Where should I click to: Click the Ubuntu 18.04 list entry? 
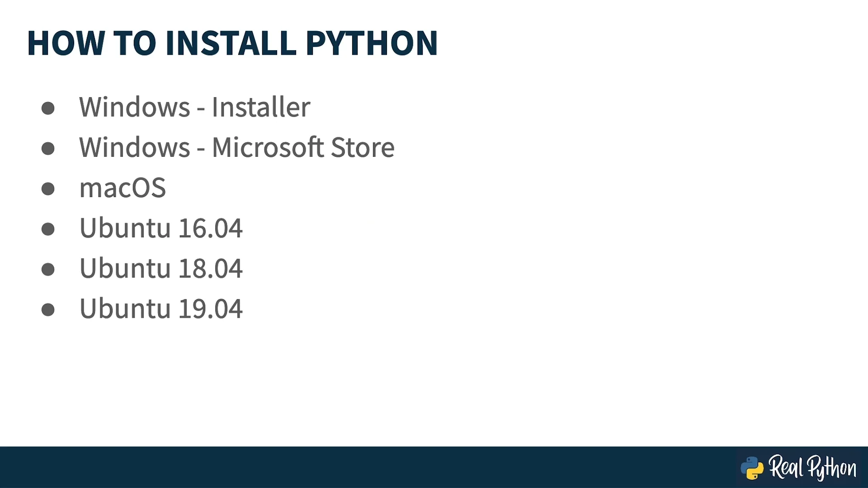point(161,268)
